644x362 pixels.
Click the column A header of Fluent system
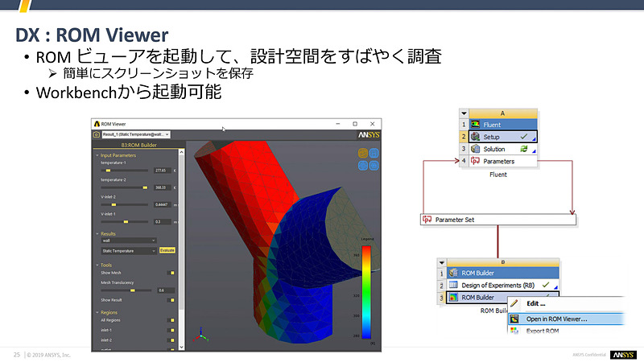pos(502,113)
